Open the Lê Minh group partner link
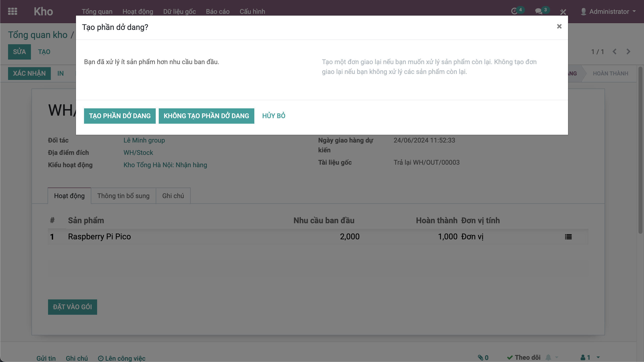The width and height of the screenshot is (644, 362). click(144, 140)
